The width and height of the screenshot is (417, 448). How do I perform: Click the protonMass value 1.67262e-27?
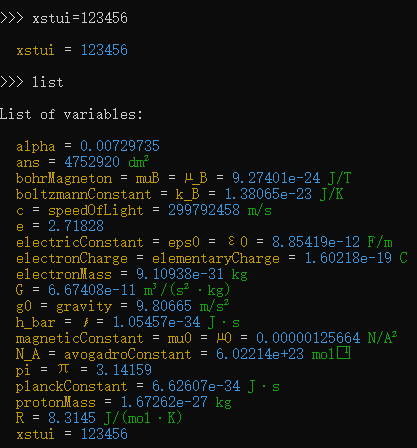(164, 402)
